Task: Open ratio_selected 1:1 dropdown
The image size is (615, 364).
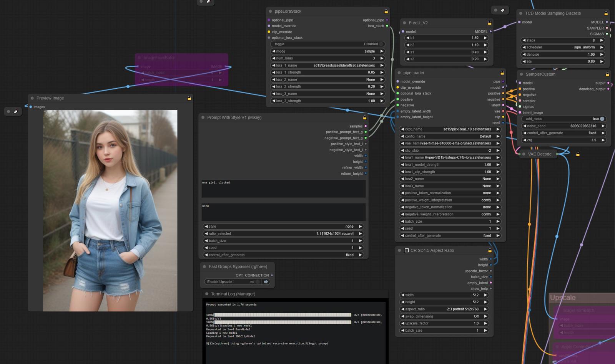Action: [x=284, y=234]
